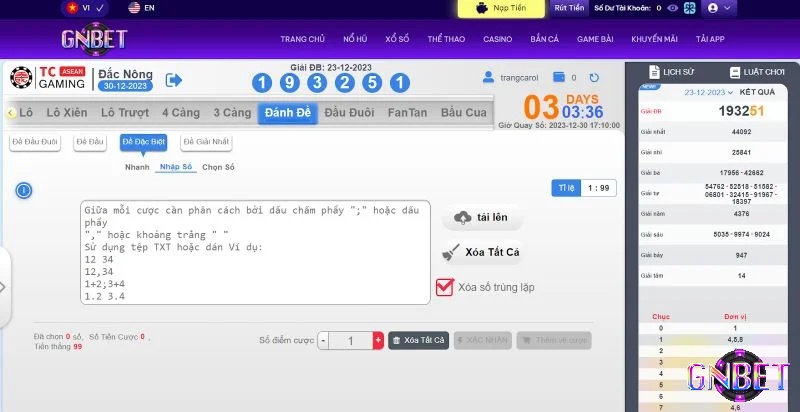Click inside the number entry text area

point(255,252)
